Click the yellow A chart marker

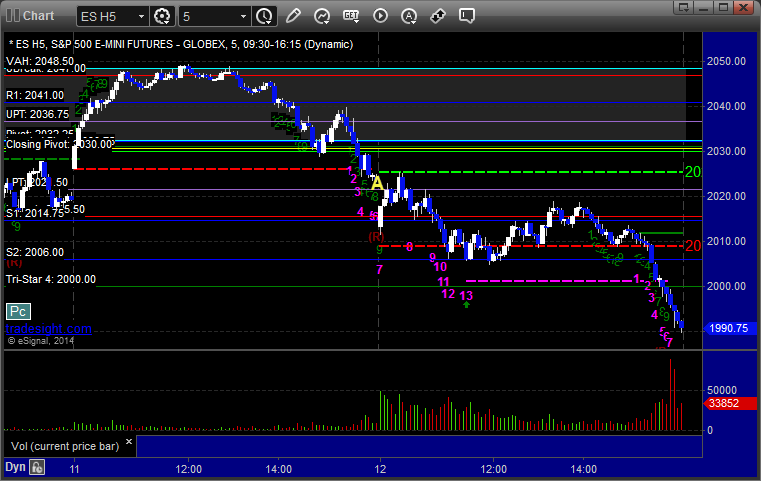pos(377,183)
